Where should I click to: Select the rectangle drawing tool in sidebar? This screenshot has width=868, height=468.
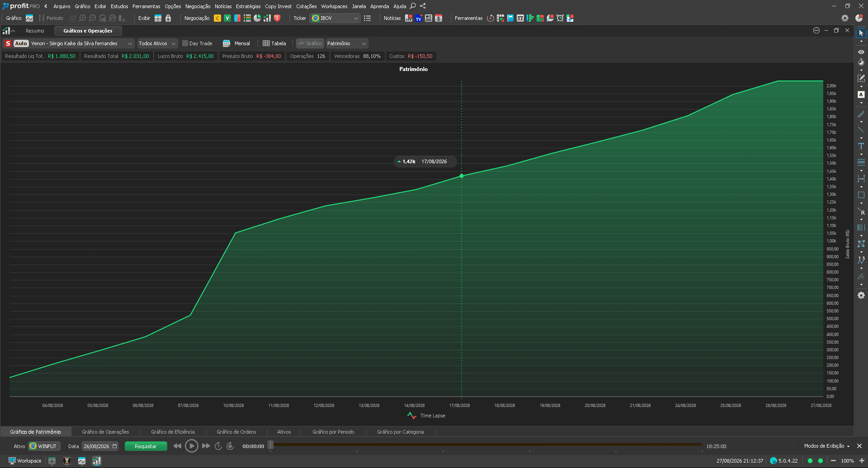[x=861, y=195]
